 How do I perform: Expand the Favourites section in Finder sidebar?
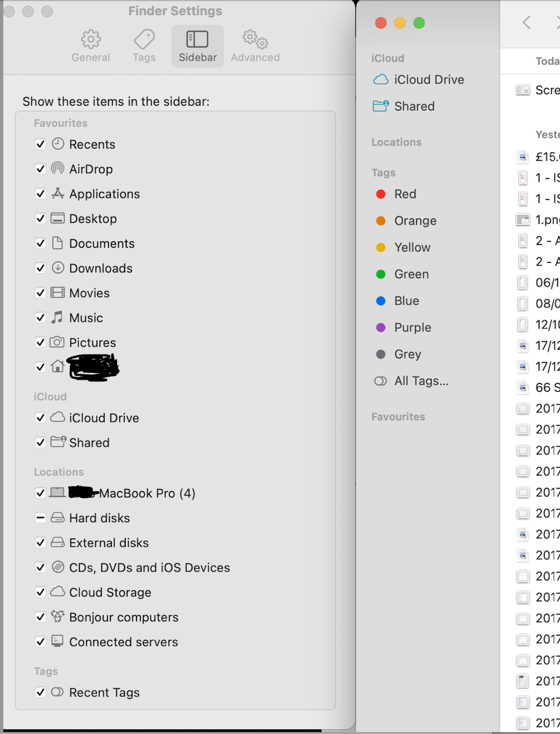398,416
